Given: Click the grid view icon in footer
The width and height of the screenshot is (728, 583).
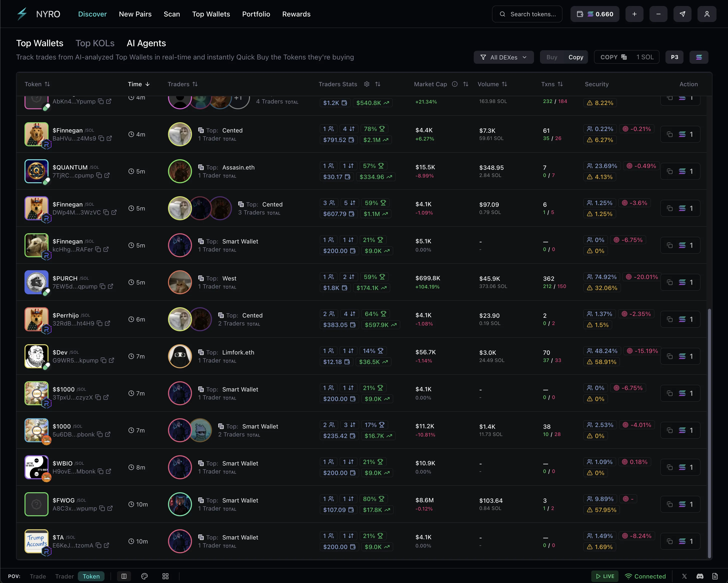Looking at the screenshot, I should click(165, 576).
